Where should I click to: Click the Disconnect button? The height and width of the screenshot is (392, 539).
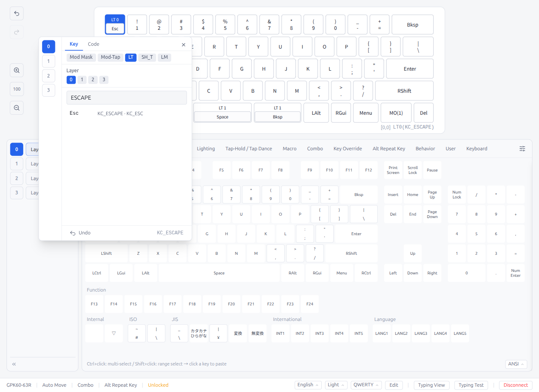(x=516, y=385)
